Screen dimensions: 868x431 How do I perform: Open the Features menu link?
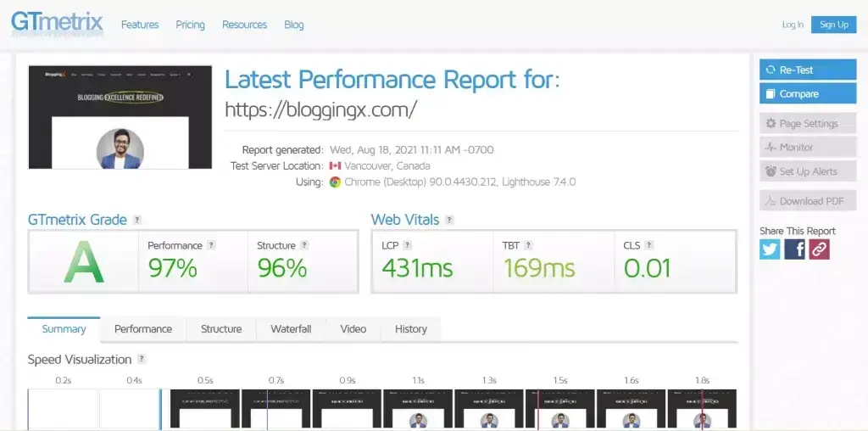(140, 25)
